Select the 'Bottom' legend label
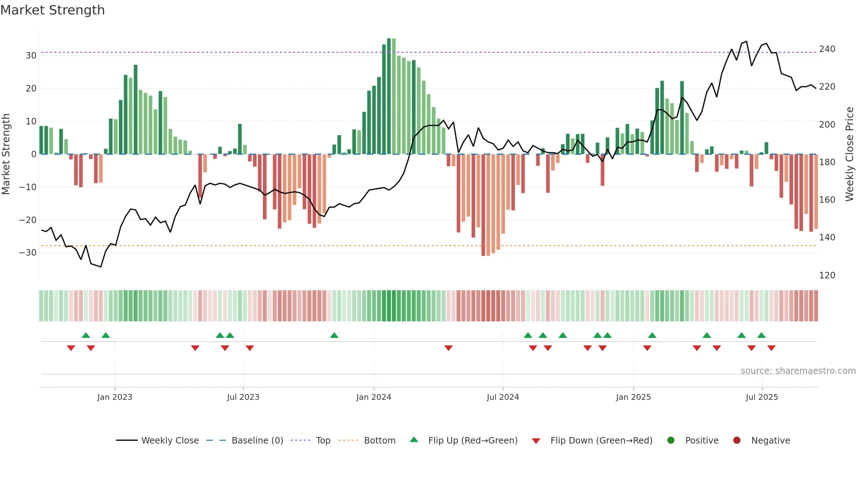Viewport: 868px width, 488px height. pos(380,441)
